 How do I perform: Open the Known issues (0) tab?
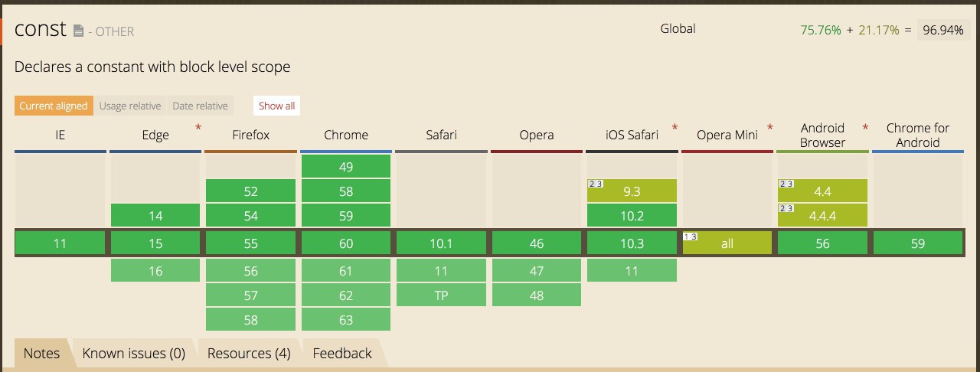pos(134,353)
